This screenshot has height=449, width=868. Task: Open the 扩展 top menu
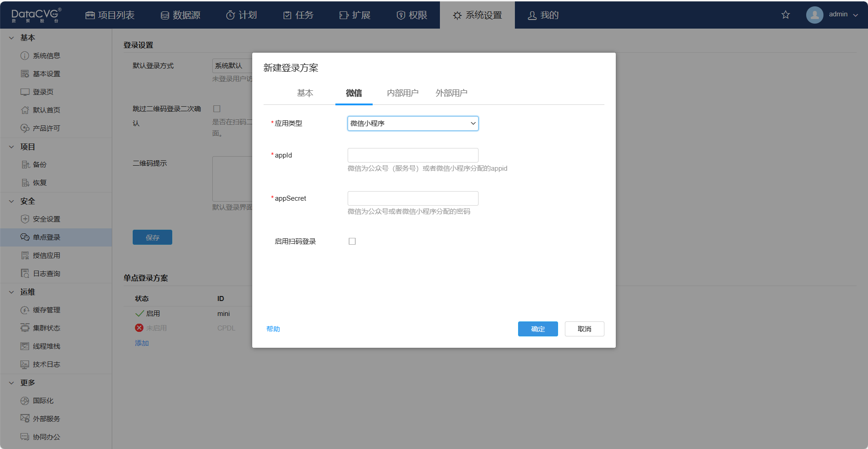point(355,15)
